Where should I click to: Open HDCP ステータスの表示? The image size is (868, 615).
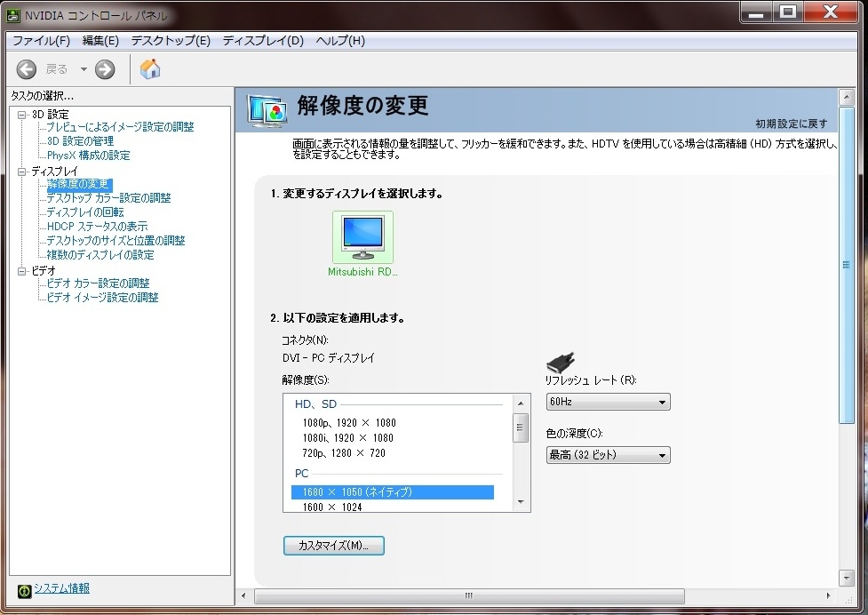click(x=98, y=227)
